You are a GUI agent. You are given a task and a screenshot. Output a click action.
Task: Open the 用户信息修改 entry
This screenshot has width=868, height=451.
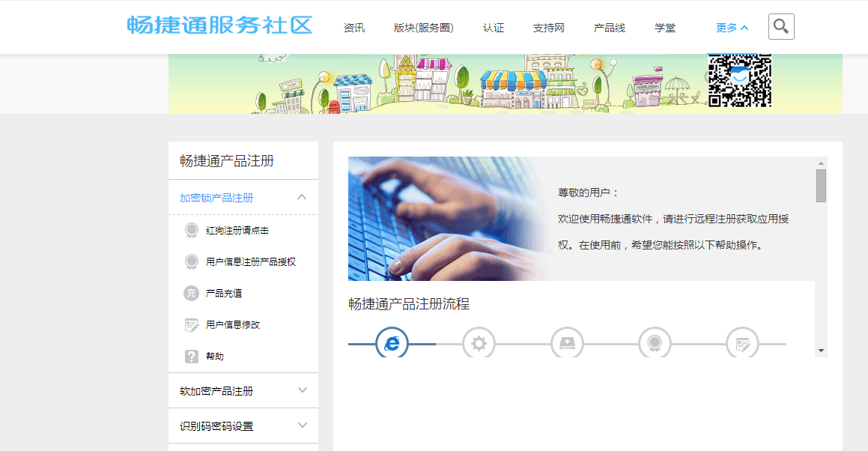[x=232, y=324]
